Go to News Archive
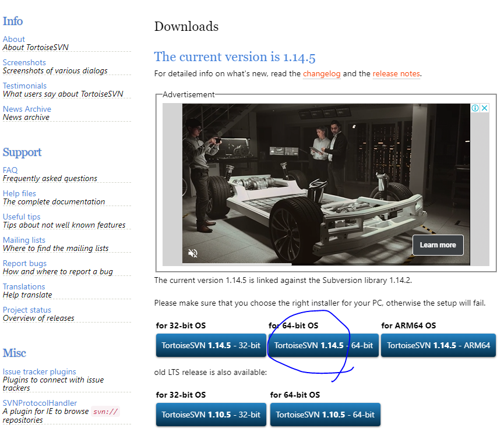Screen dimensions: 504x432 (27, 109)
